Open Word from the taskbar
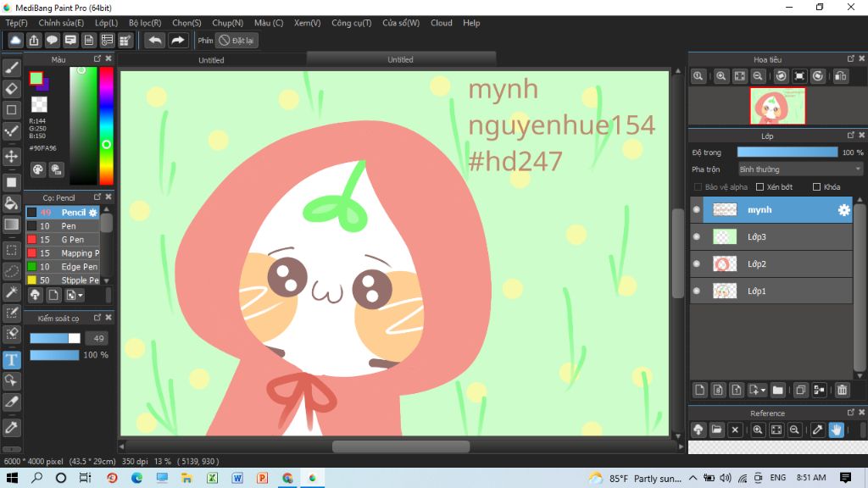Screen dimensions: 868x488 (x=237, y=478)
